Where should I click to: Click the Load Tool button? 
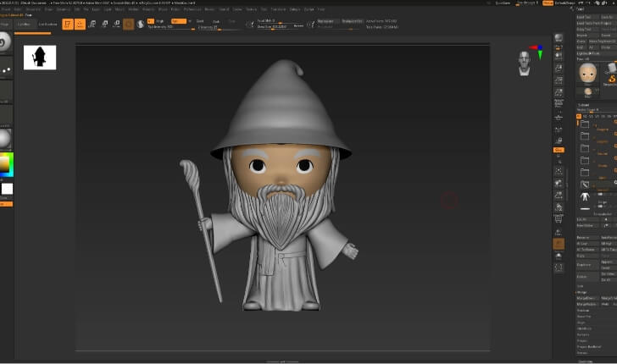pos(587,17)
